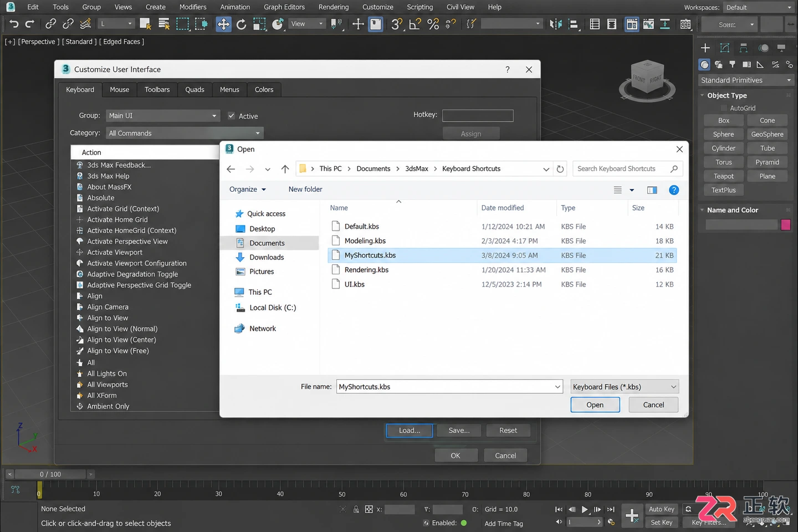Select the Modeling.kbs file

point(365,241)
